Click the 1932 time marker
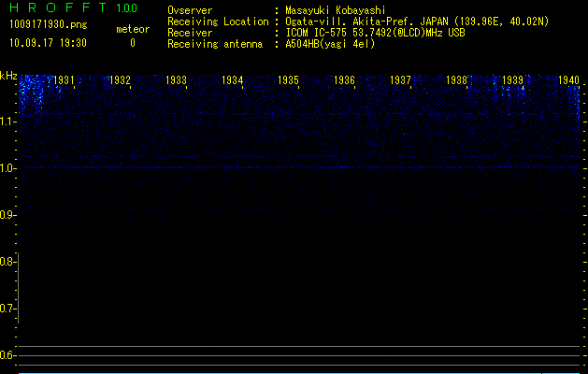The image size is (588, 374). [120, 80]
